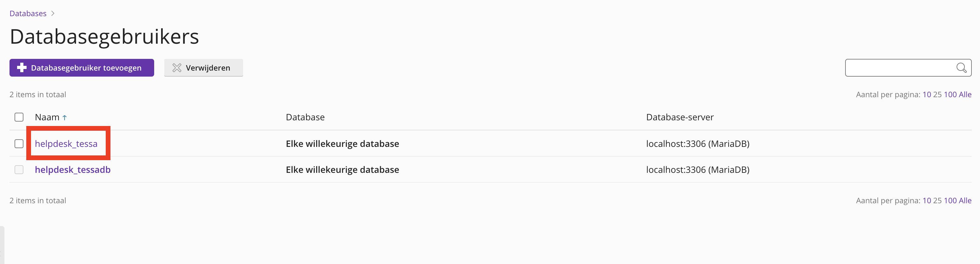Open the helpdesk_tessadb database user

[73, 170]
